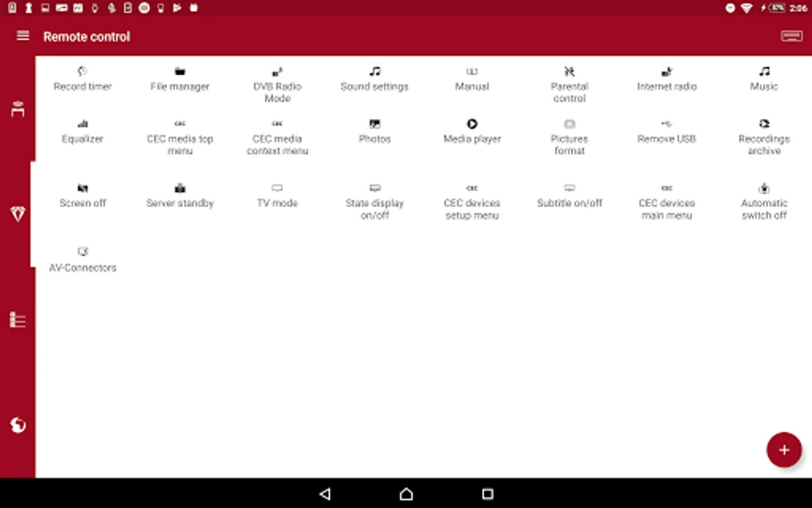
Task: Launch the File manager
Action: tap(180, 79)
